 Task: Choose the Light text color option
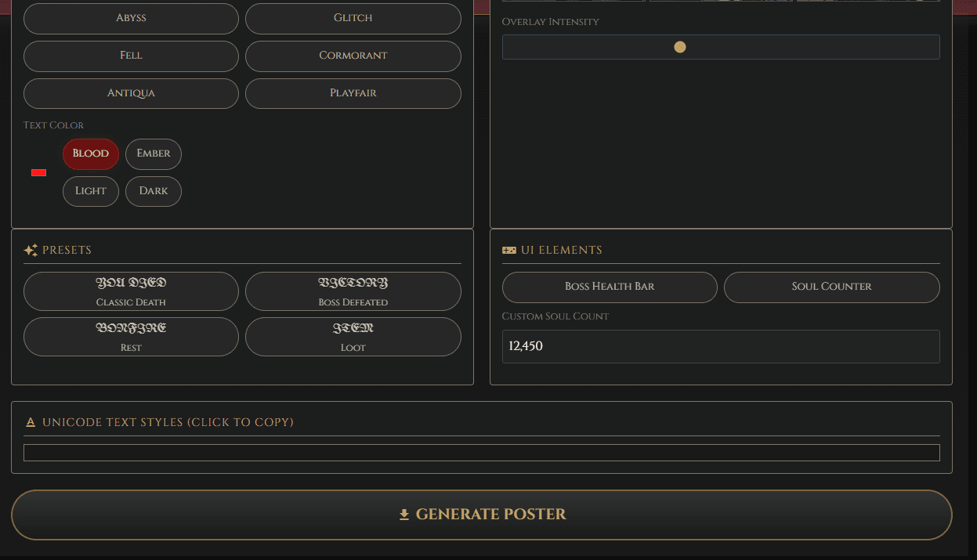coord(90,191)
